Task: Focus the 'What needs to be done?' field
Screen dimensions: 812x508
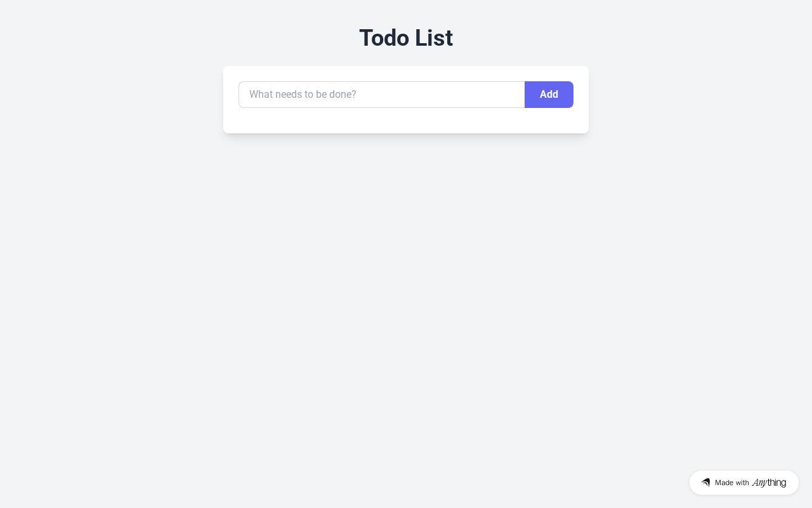Action: click(x=381, y=95)
